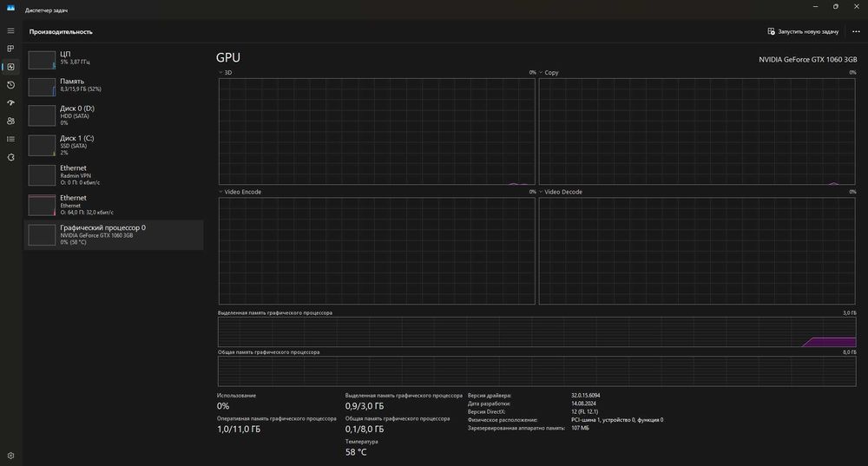
Task: Open the 3D engine graph dropdown
Action: pyautogui.click(x=220, y=73)
